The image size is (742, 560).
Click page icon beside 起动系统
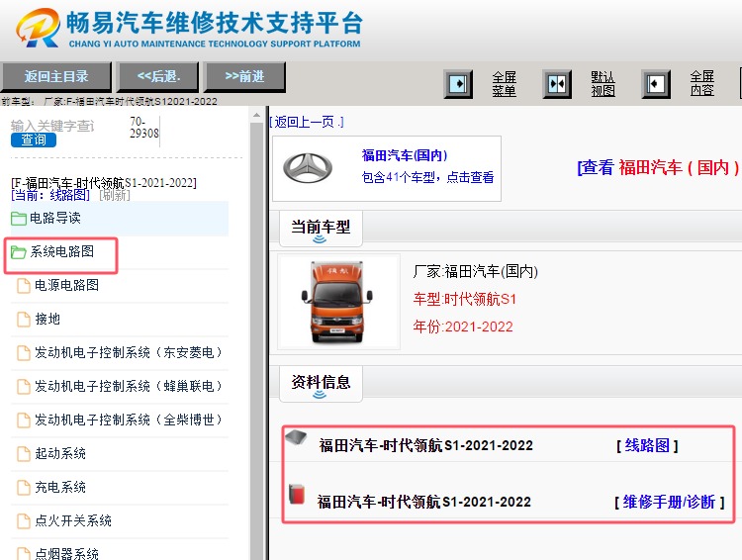pos(24,454)
